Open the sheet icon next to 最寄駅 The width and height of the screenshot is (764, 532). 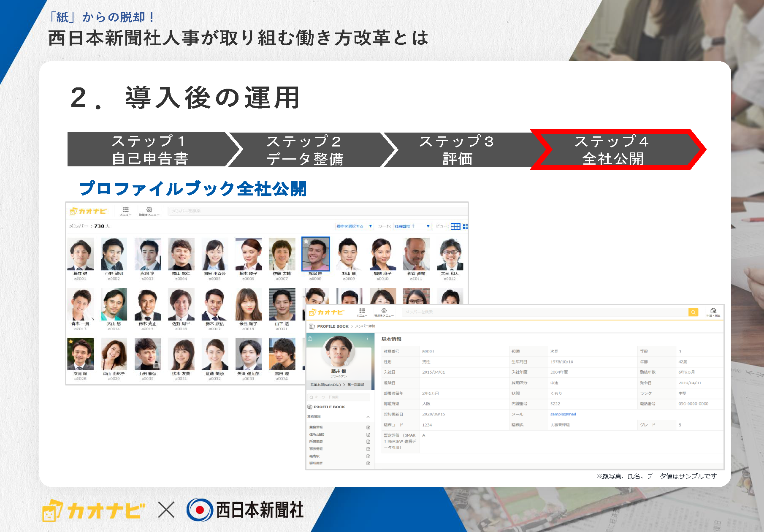368,456
